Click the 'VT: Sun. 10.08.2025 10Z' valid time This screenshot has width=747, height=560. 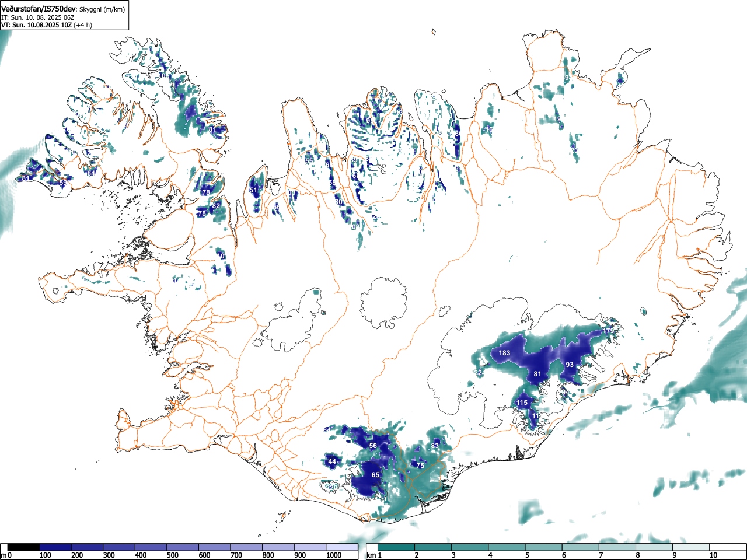(x=36, y=25)
